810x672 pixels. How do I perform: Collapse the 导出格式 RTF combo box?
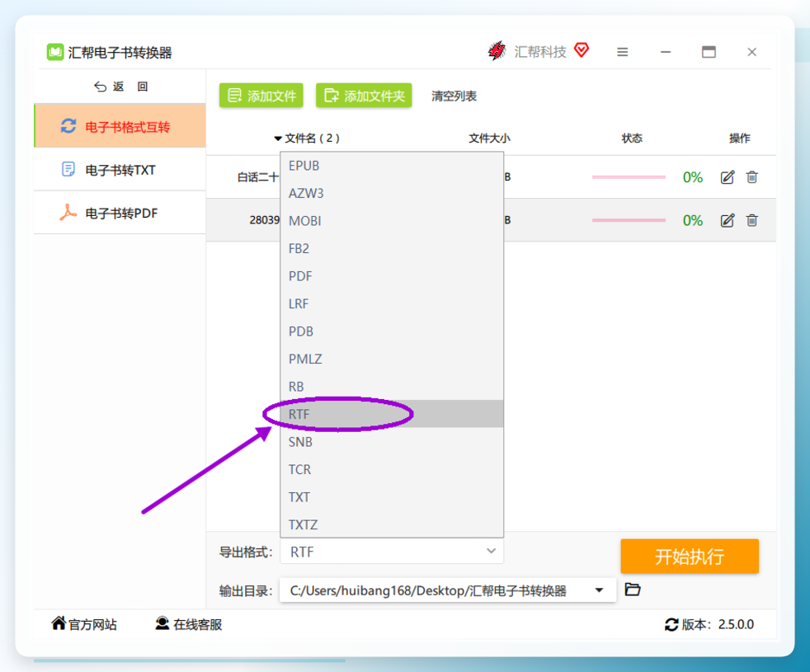tap(392, 552)
